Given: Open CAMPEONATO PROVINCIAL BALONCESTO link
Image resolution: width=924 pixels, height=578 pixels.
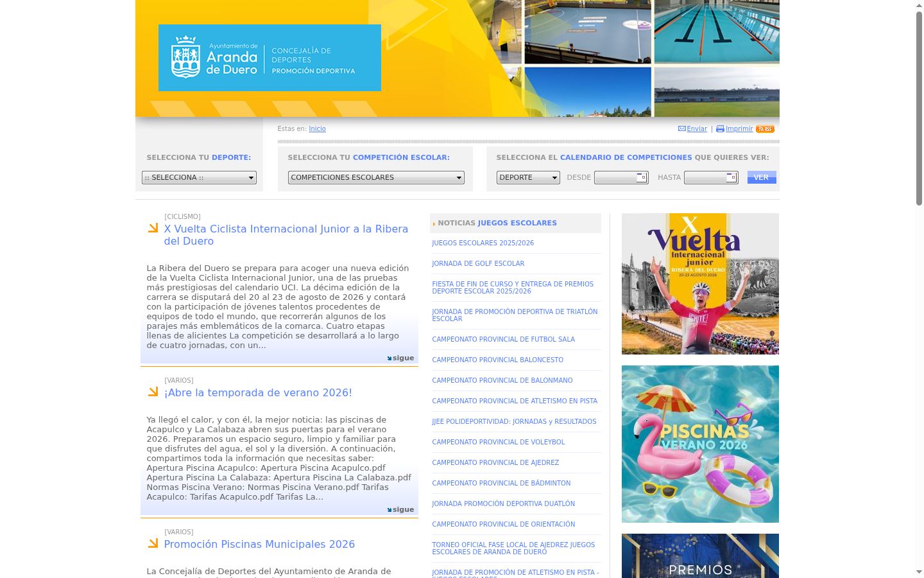Looking at the screenshot, I should coord(497,360).
